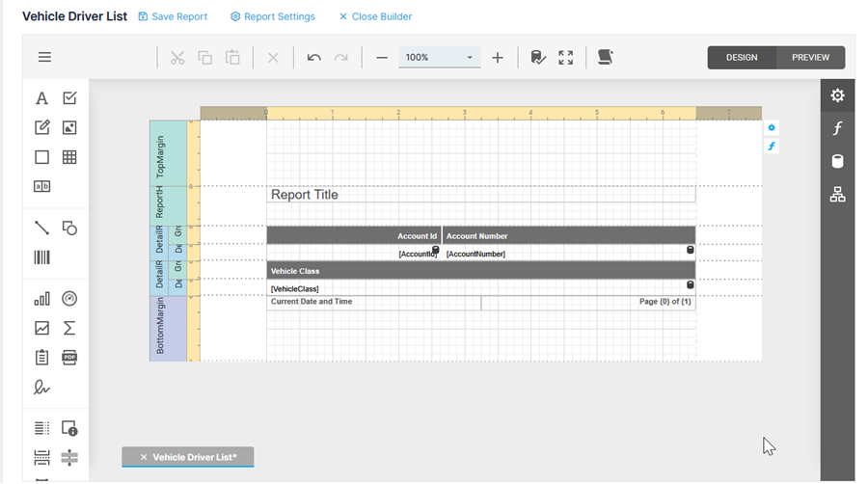Collapse the TopMargin band
This screenshot has width=868, height=484.
[x=159, y=151]
